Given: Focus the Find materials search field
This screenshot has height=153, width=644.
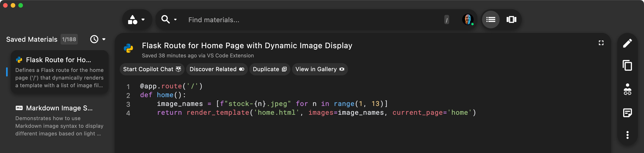Looking at the screenshot, I should 312,20.
